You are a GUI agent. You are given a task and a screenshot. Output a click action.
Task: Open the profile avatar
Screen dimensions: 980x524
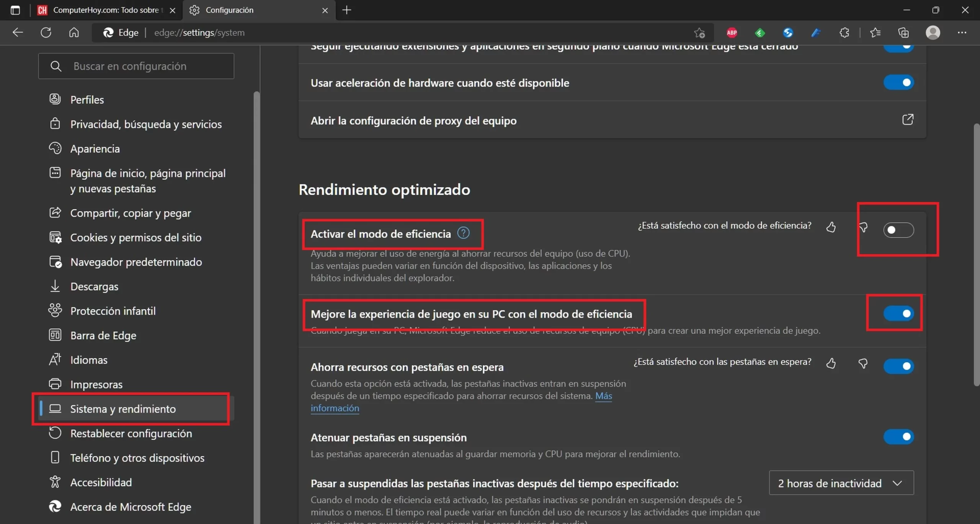[933, 33]
